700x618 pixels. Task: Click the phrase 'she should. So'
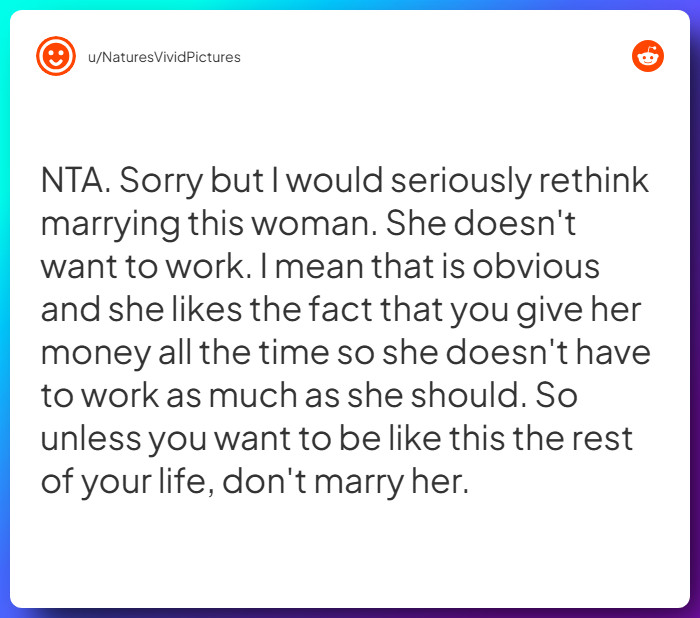click(x=462, y=396)
